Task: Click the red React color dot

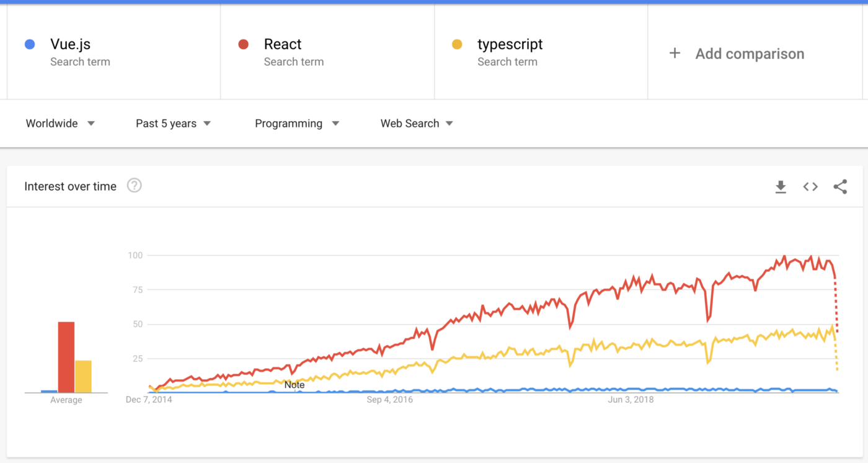Action: [x=244, y=44]
